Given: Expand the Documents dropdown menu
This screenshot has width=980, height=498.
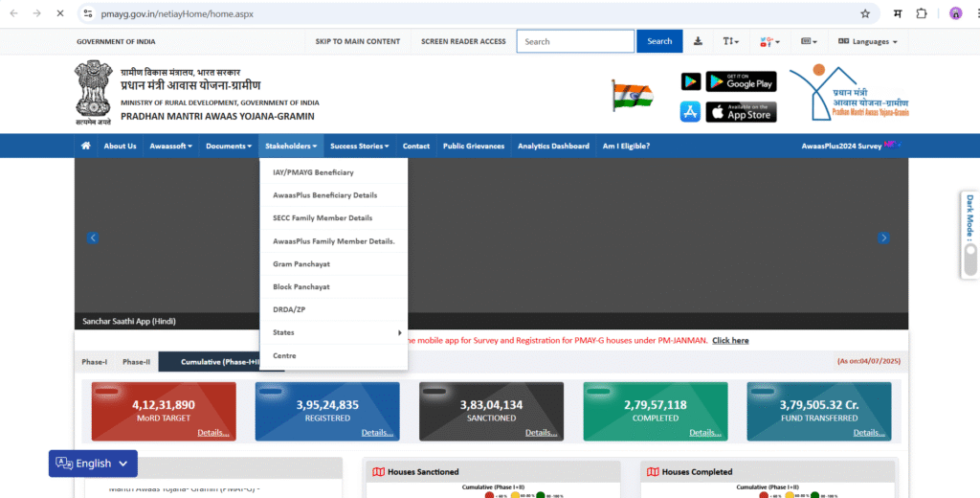Looking at the screenshot, I should [229, 146].
